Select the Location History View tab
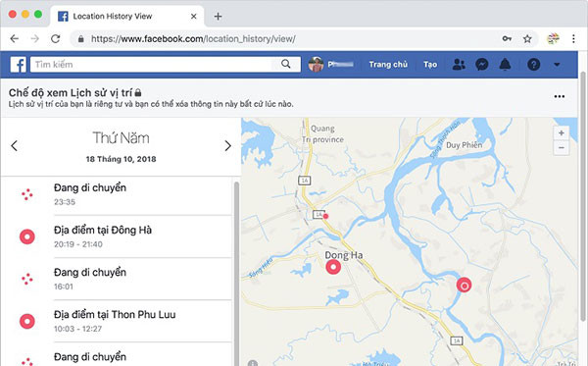588x366 pixels. click(x=127, y=16)
